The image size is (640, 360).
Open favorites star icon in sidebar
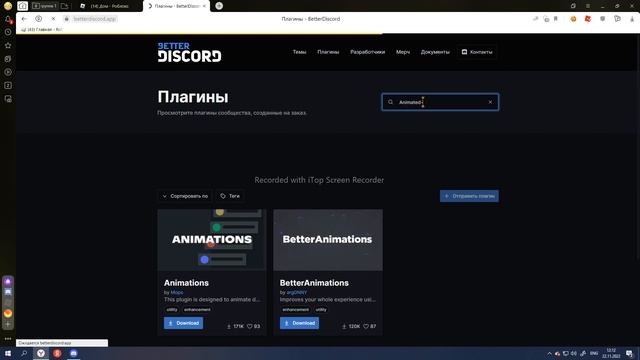click(x=8, y=45)
